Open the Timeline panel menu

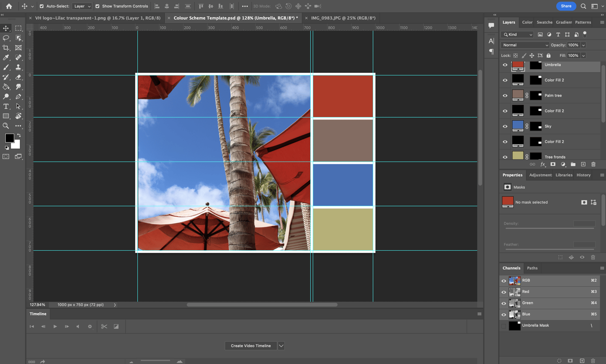pos(479,314)
